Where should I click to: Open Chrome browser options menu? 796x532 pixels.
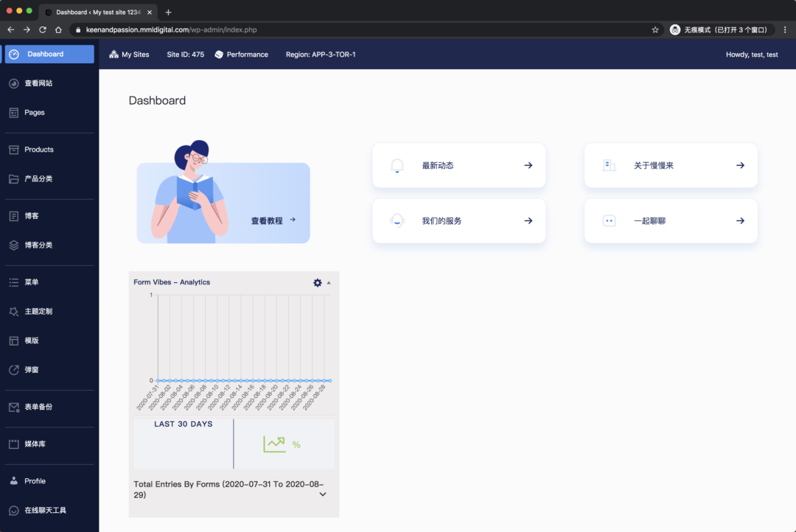click(x=783, y=29)
